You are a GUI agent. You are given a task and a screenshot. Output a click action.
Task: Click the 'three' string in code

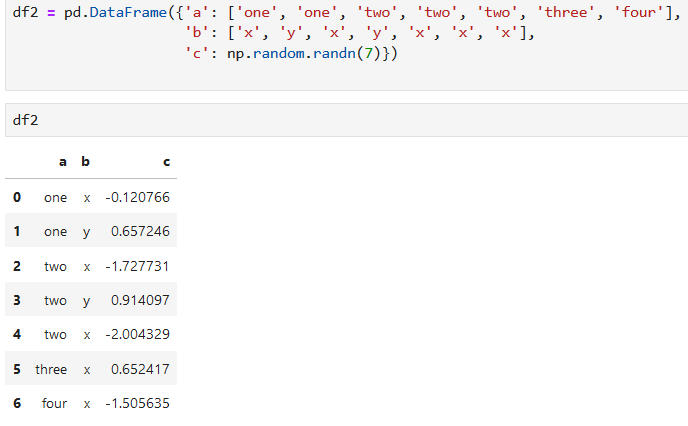point(566,12)
